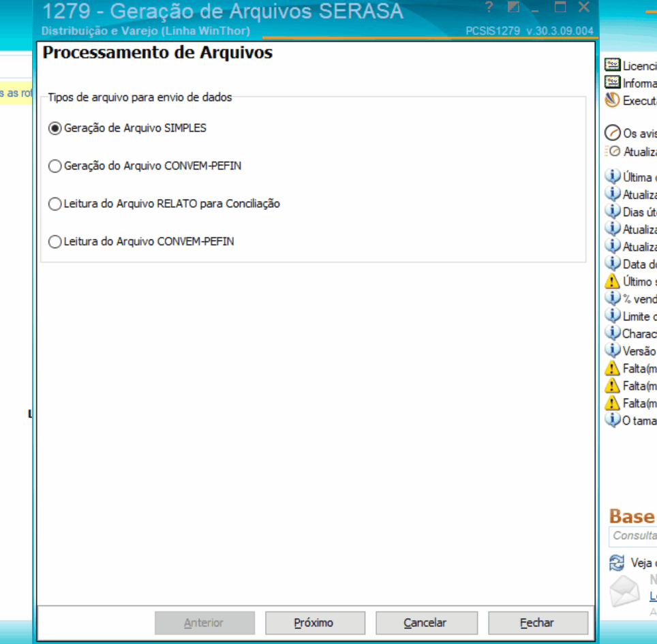Open the help question mark icon
657x644 pixels.
click(x=489, y=7)
